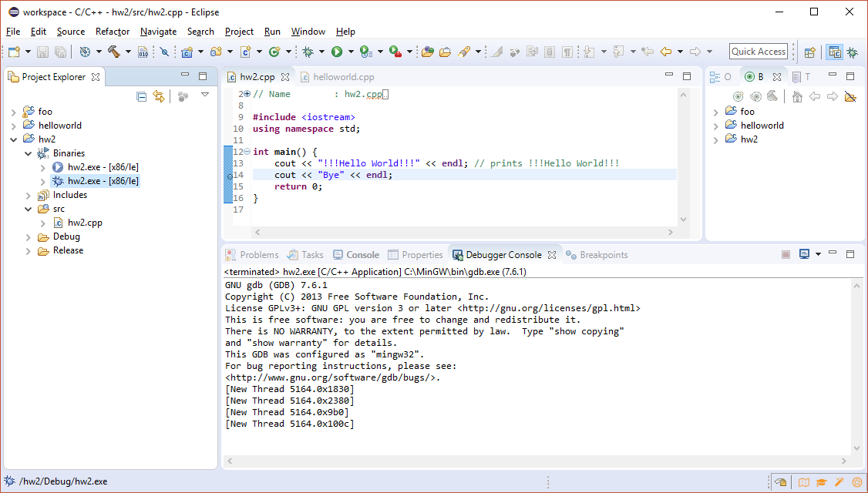Screen dimensions: 868x493
Task: Click the Quick Access search field
Action: (x=758, y=52)
